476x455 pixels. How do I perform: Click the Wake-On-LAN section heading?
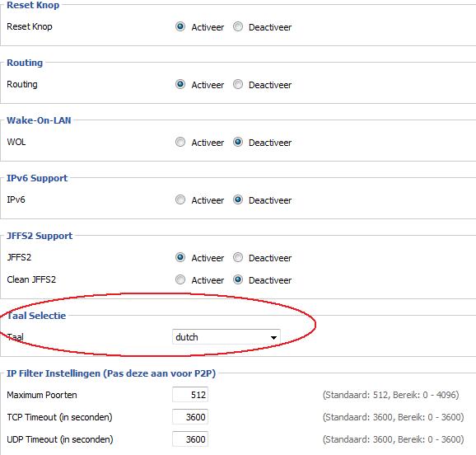39,120
